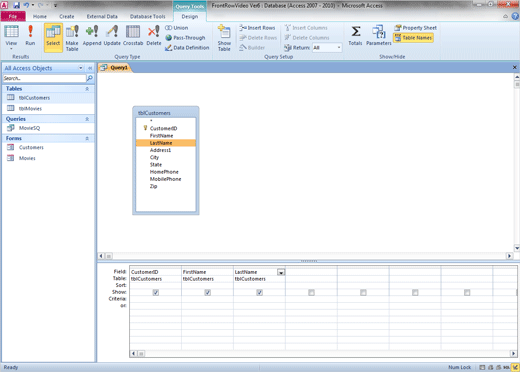Switch to the External Data tab
The height and width of the screenshot is (372, 520).
coord(102,16)
